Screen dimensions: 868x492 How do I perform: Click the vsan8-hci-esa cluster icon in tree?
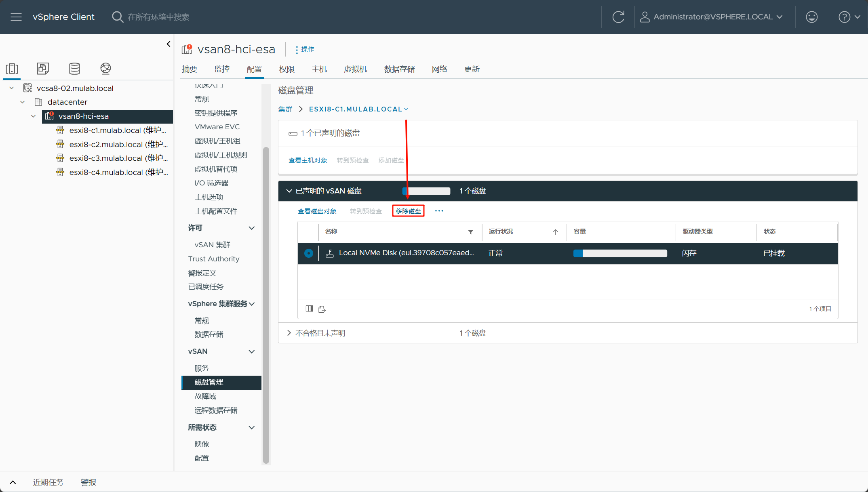[49, 116]
